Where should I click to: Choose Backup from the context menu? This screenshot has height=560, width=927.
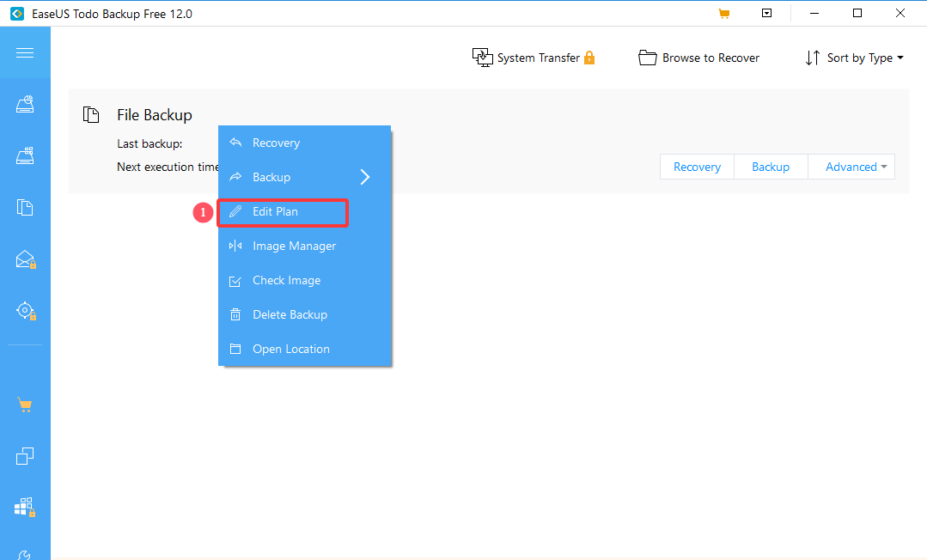click(x=304, y=178)
